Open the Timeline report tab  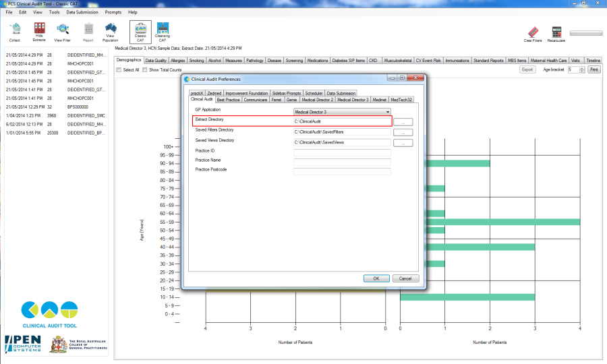click(x=593, y=61)
